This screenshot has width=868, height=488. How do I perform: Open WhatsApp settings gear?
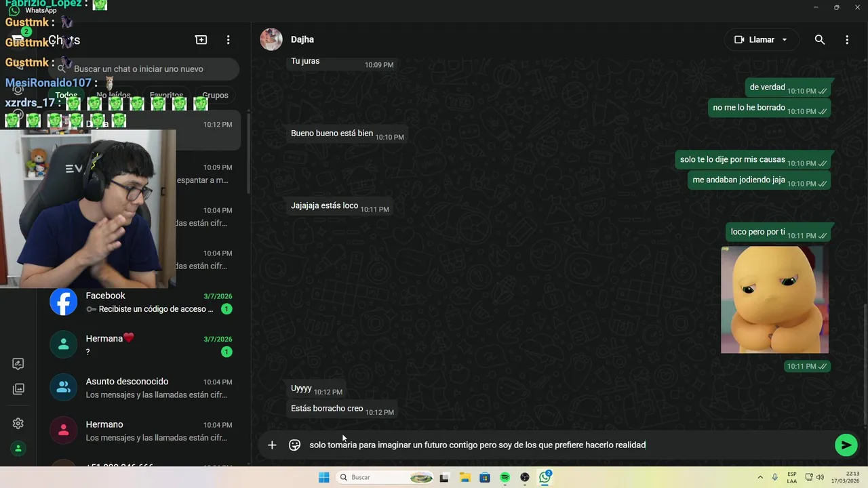[18, 424]
